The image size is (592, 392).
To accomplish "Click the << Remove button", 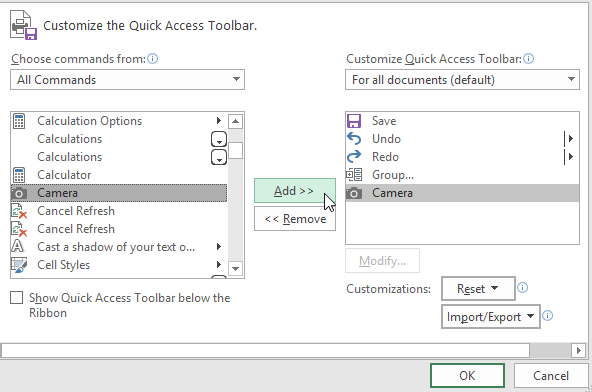I will [x=294, y=219].
